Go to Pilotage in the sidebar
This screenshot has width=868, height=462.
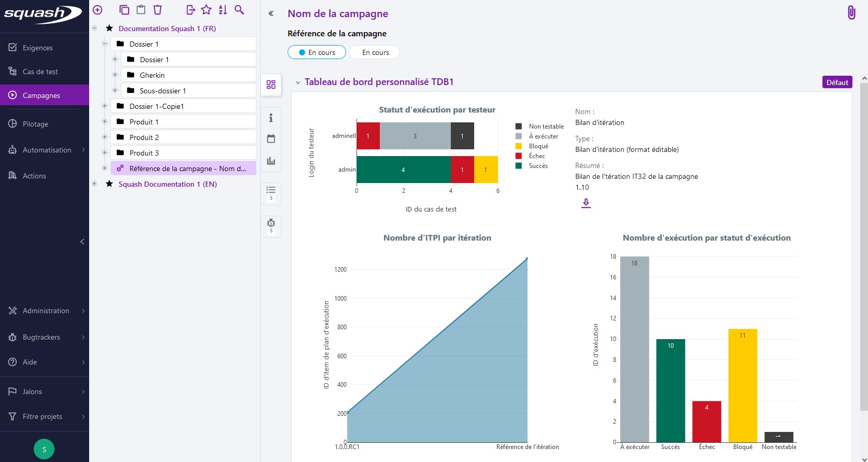[35, 124]
